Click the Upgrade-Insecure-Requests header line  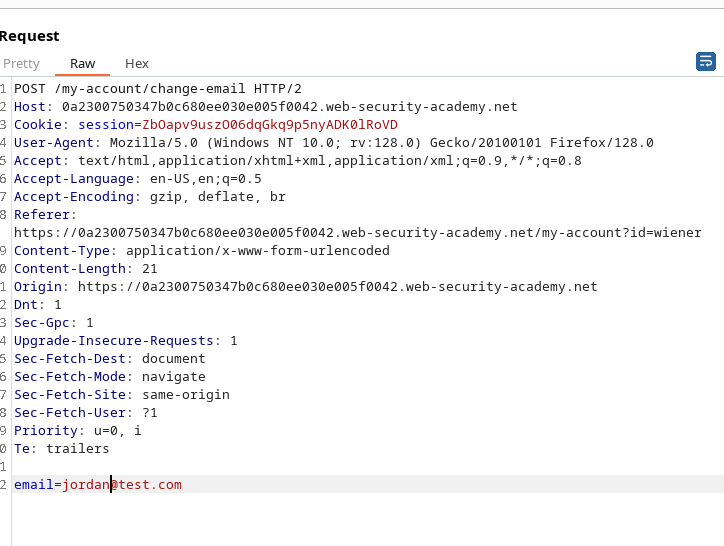point(125,341)
